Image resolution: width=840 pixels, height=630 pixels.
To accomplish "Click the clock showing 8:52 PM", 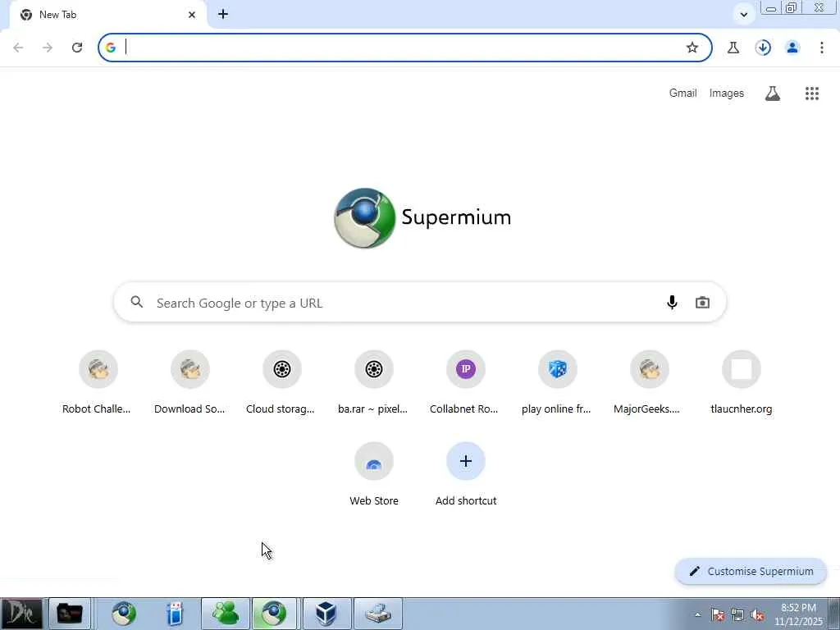I will tap(798, 614).
